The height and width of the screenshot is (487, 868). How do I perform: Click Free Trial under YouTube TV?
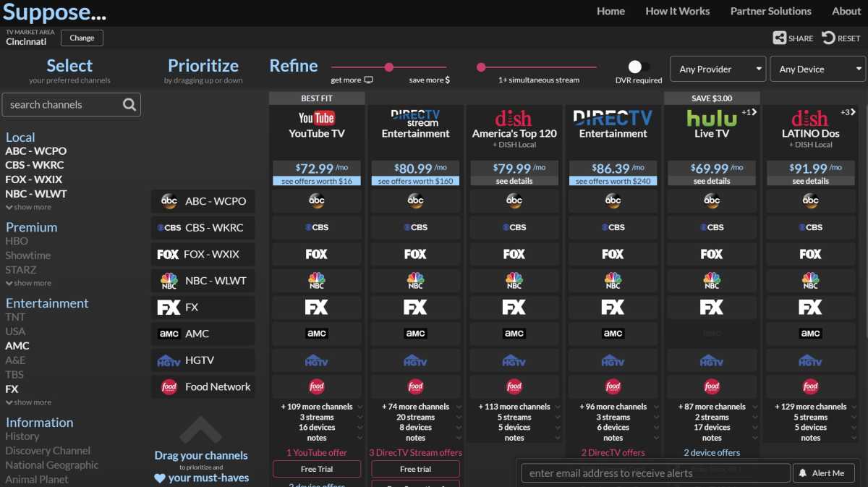[x=317, y=470]
